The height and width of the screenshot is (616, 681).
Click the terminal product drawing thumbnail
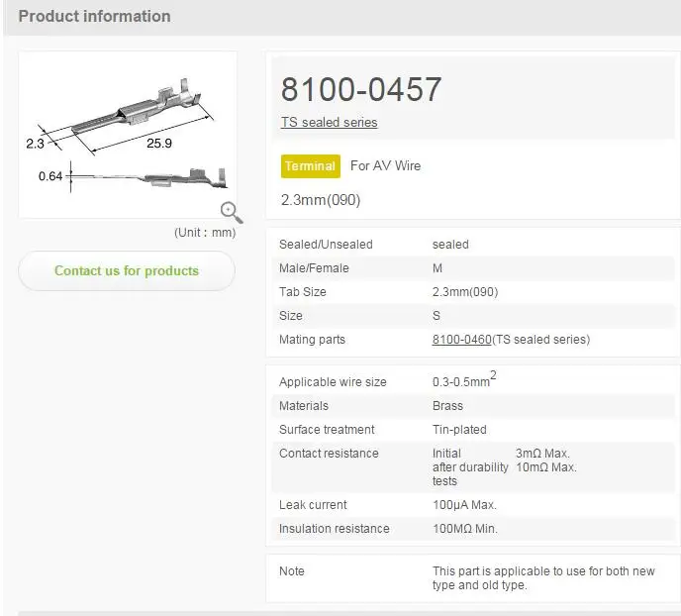[x=128, y=135]
